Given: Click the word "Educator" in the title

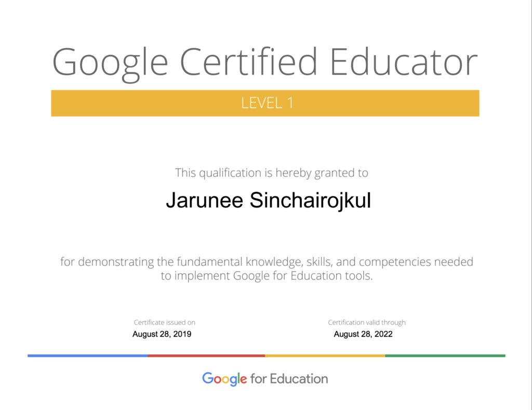Looking at the screenshot, I should click(x=404, y=61).
